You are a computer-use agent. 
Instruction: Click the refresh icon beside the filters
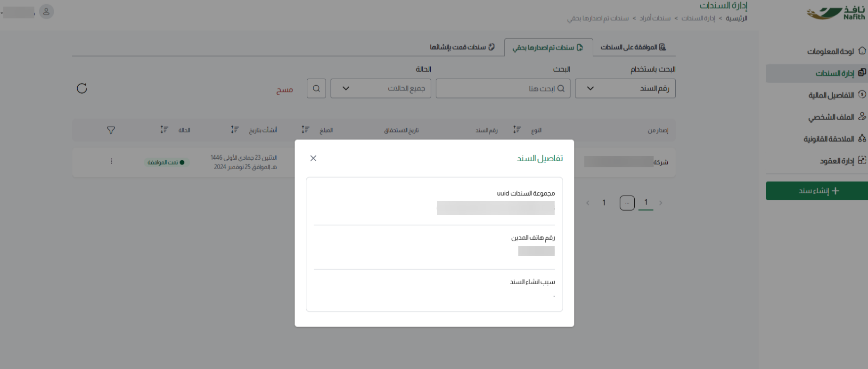[82, 89]
